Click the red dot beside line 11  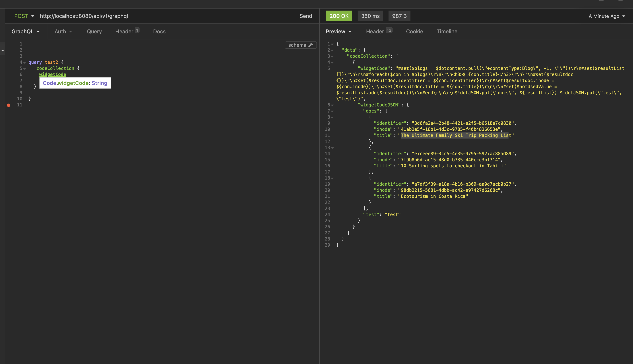point(9,105)
